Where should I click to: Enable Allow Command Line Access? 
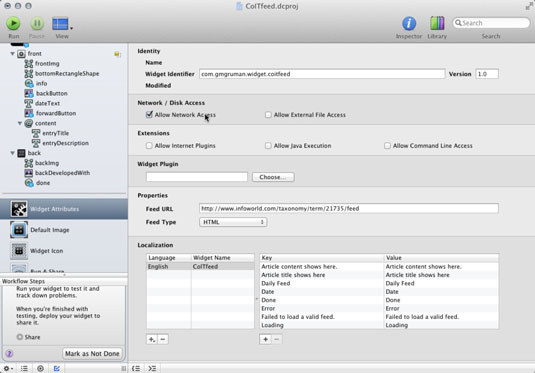pyautogui.click(x=387, y=146)
